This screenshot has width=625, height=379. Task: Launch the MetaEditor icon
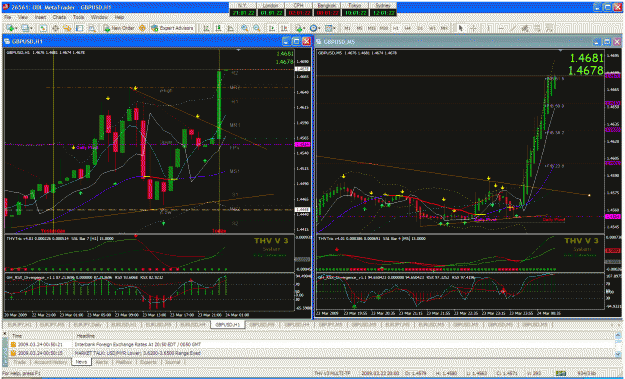(x=142, y=28)
